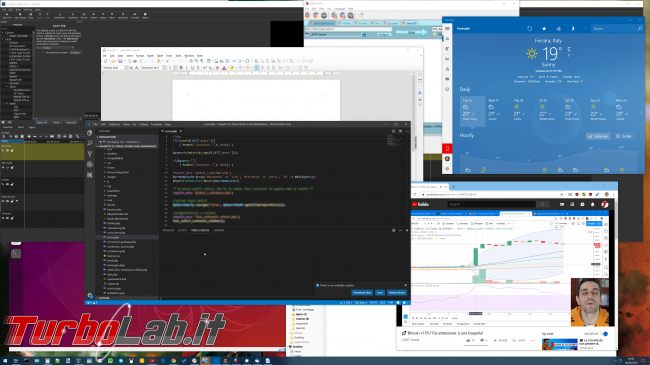The width and height of the screenshot is (650, 365).
Task: Toggle Underline in LibreOffice Writer
Action: pyautogui.click(x=192, y=68)
